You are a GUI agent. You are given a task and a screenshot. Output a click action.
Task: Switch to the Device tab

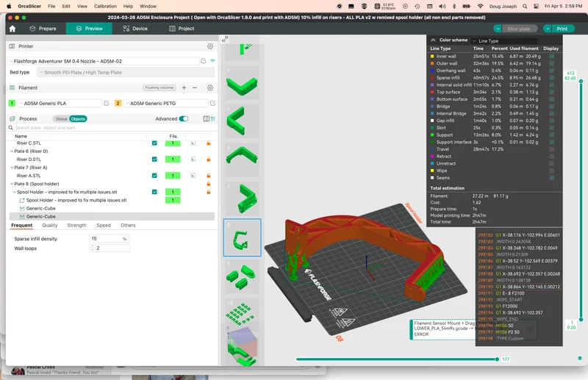(135, 29)
